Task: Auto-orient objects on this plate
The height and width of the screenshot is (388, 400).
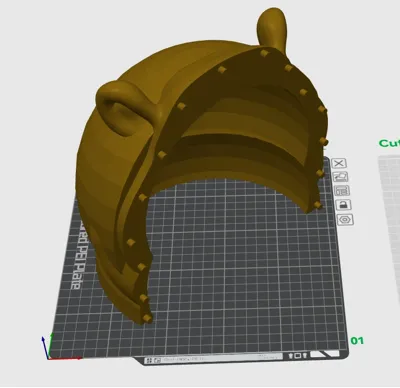Action: pyautogui.click(x=341, y=177)
